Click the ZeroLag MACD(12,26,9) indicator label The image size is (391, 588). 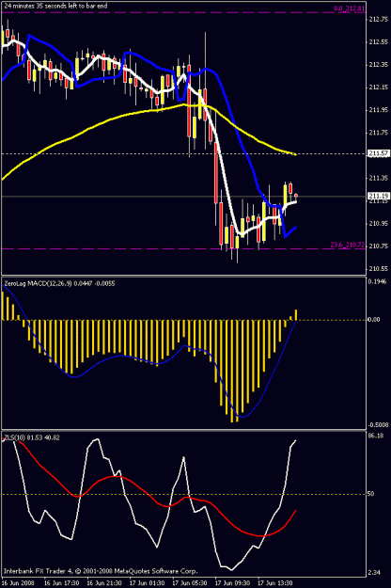(x=59, y=284)
